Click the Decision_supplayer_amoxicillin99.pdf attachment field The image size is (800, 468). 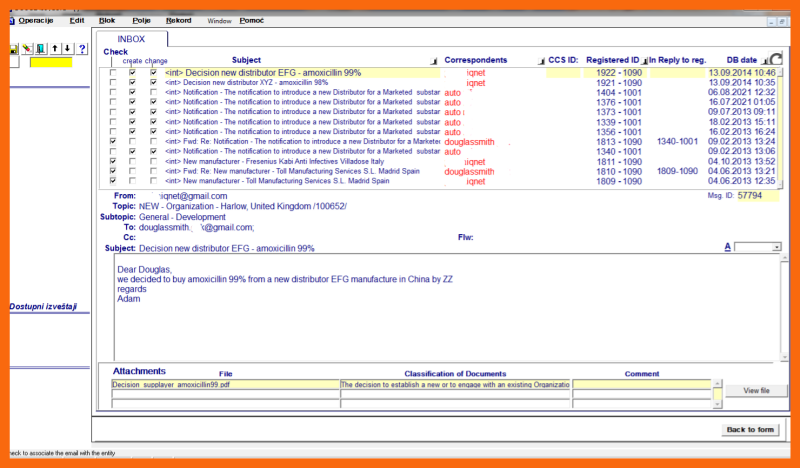[225, 384]
